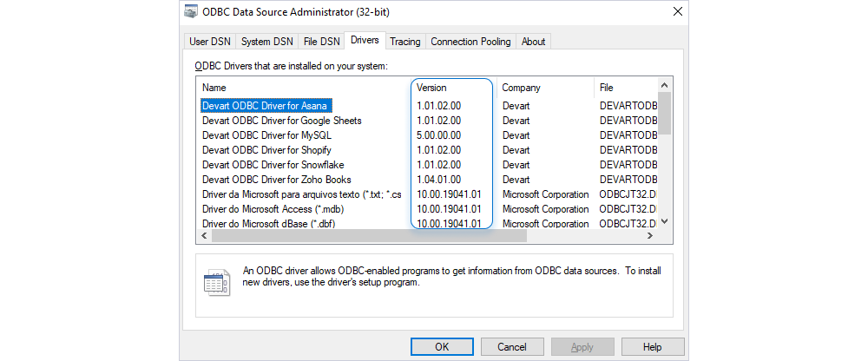
Task: Click Microsoft Corporation in arquivos texto row
Action: click(546, 194)
